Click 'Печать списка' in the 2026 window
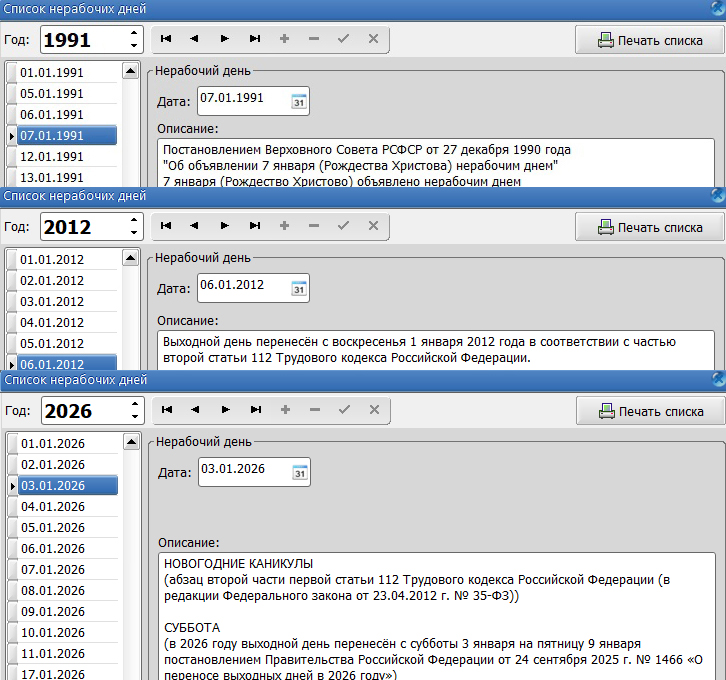 tap(650, 411)
